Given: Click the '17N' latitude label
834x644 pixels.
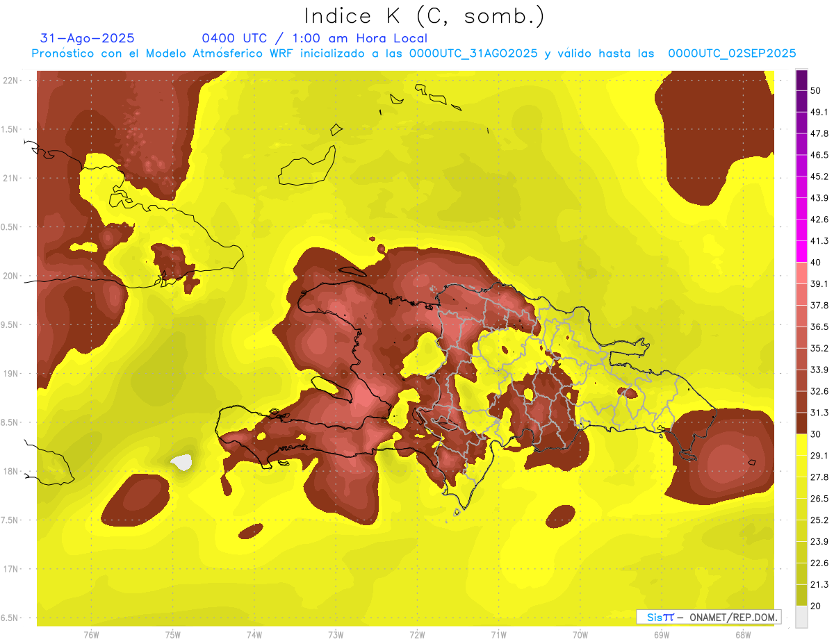Looking at the screenshot, I should coord(10,569).
